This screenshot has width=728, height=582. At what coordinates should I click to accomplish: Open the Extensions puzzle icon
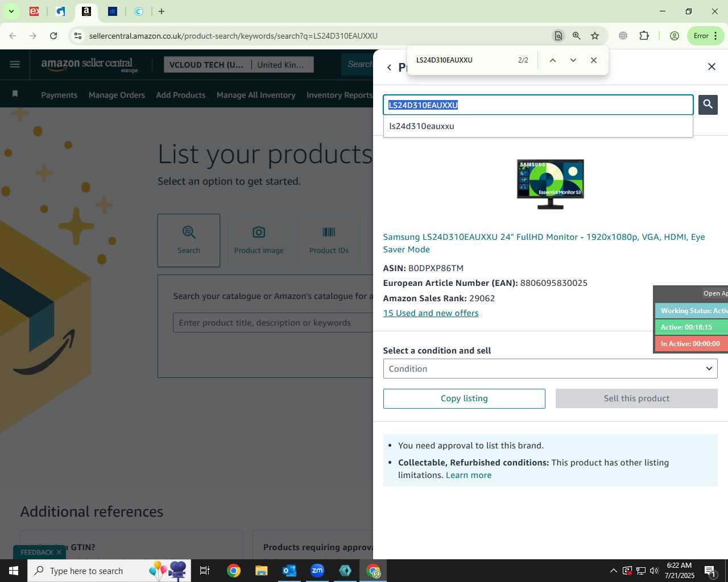pos(644,36)
